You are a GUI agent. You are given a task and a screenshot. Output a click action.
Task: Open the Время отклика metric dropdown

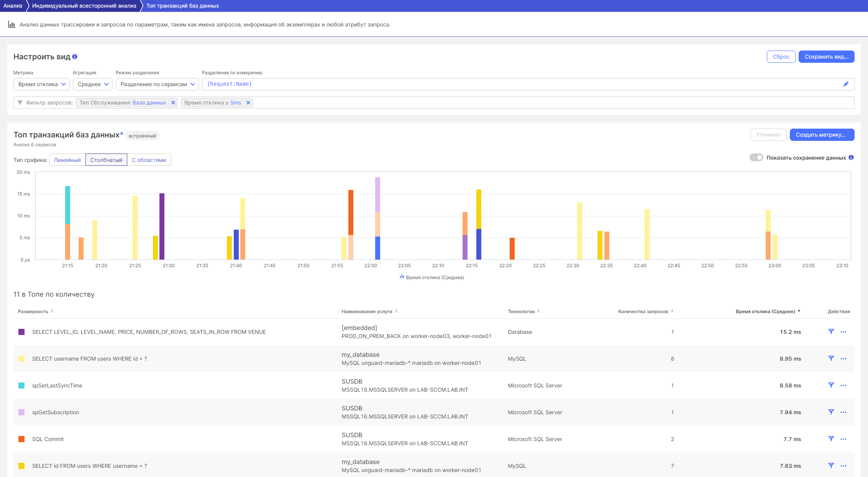pyautogui.click(x=41, y=84)
